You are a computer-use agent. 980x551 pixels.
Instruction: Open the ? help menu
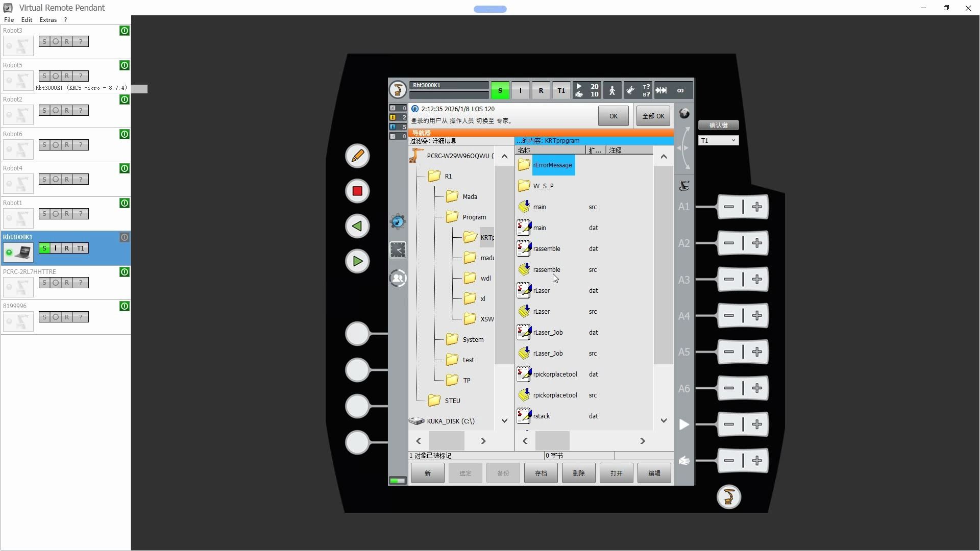point(65,19)
